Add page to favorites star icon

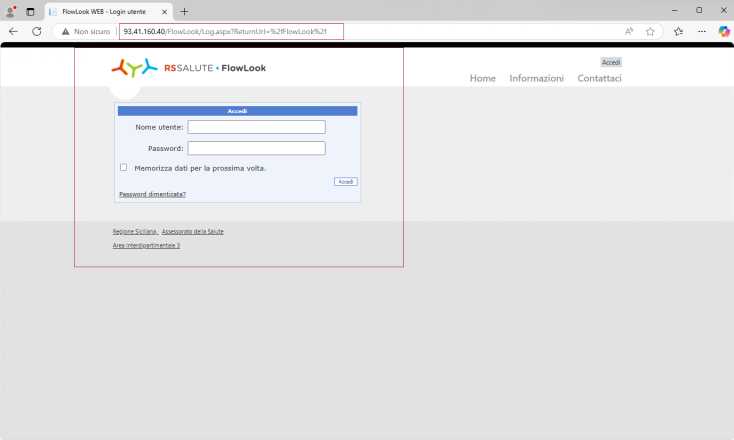tap(650, 31)
